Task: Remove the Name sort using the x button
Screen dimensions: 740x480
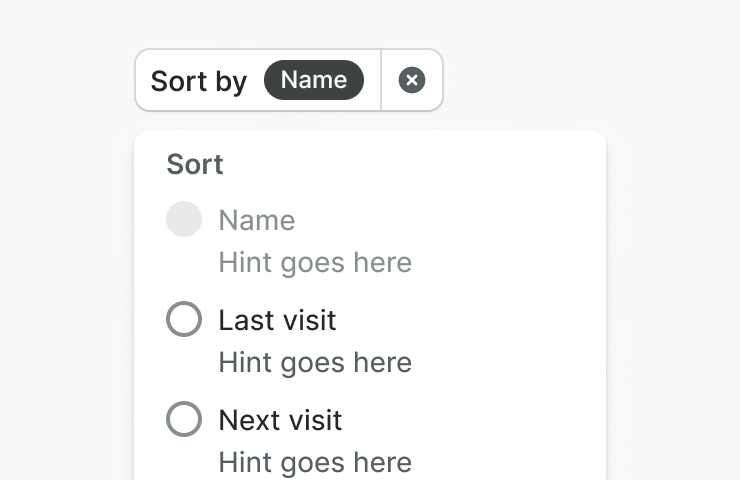Action: 412,81
